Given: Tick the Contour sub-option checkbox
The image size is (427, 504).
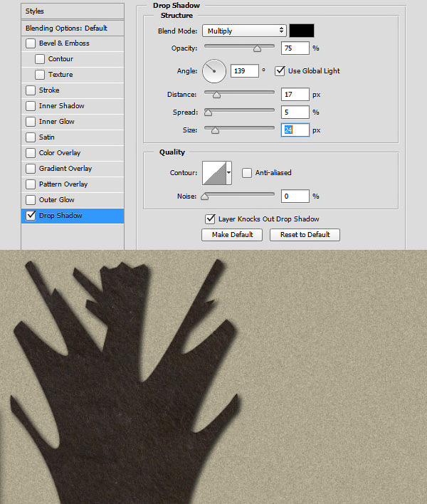Looking at the screenshot, I should click(x=40, y=59).
